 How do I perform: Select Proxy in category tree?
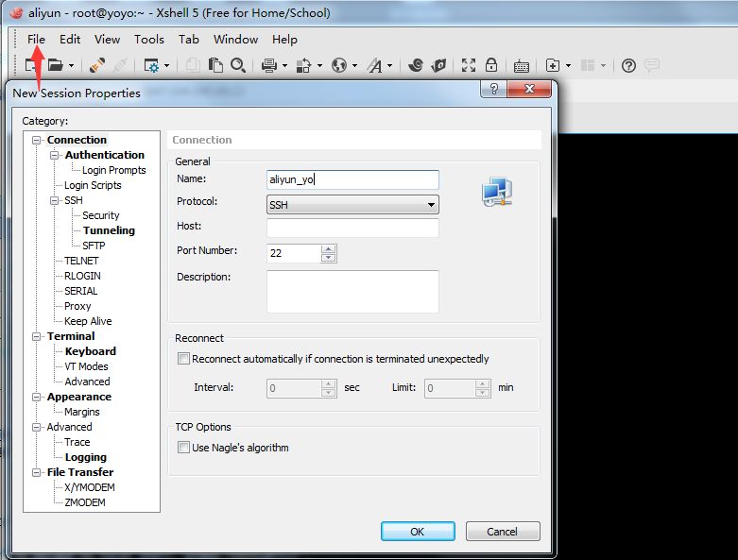77,306
